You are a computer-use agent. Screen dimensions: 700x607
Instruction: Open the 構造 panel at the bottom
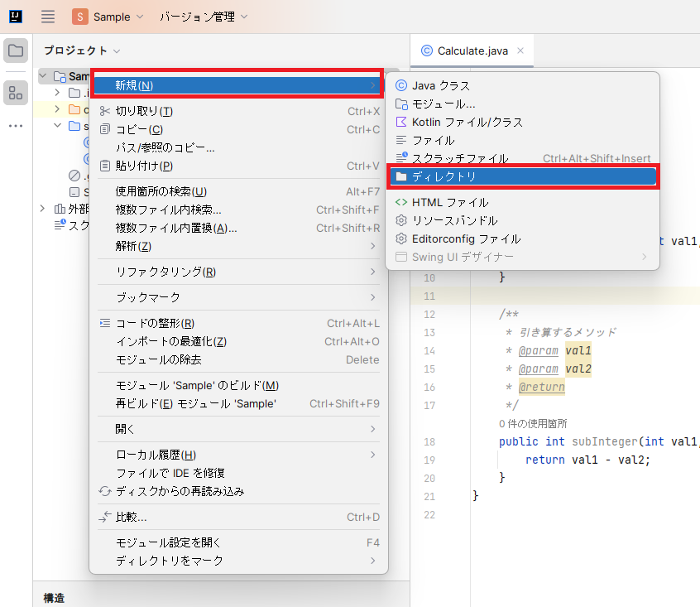coord(53,598)
